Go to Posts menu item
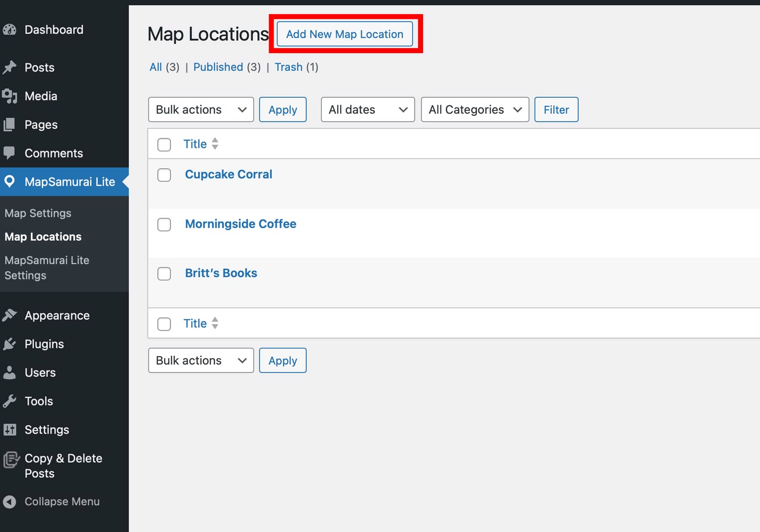Screen dimensions: 760x532 [x=64, y=67]
